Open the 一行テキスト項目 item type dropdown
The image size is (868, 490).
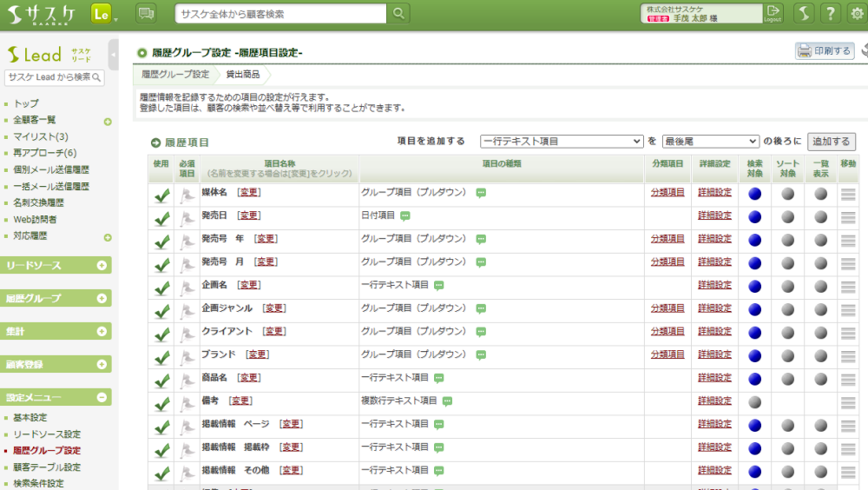[x=561, y=141]
